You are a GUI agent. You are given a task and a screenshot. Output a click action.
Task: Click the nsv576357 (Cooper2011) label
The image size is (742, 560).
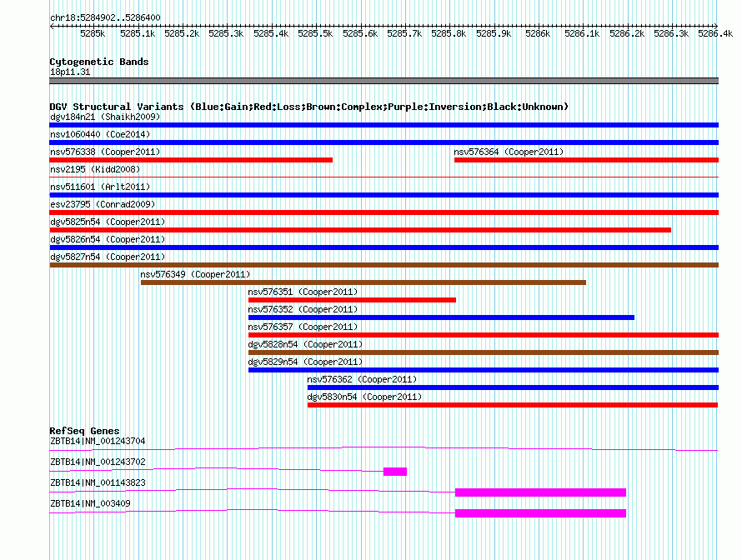pyautogui.click(x=303, y=327)
